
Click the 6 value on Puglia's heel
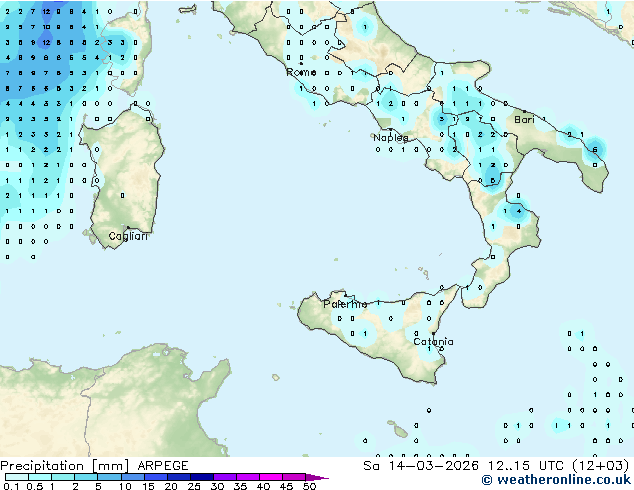pyautogui.click(x=595, y=150)
